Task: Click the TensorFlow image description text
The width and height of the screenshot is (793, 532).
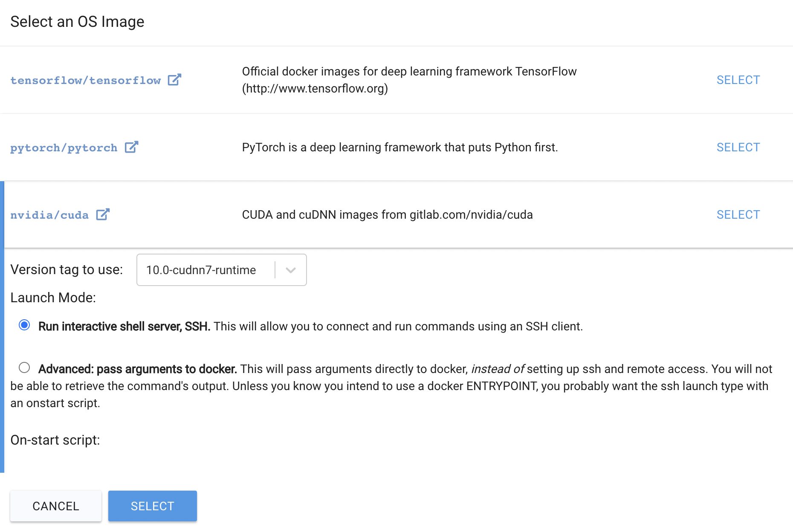Action: click(x=409, y=80)
